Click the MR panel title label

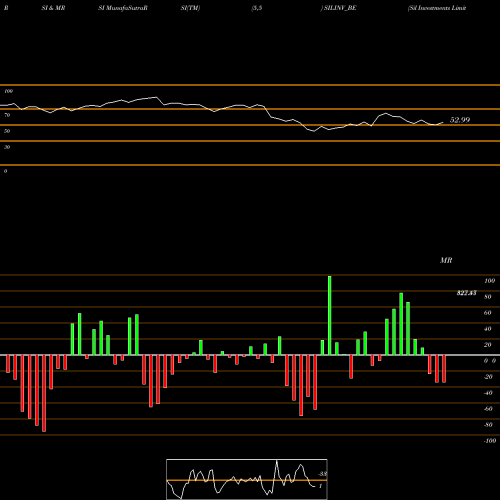[x=446, y=260]
